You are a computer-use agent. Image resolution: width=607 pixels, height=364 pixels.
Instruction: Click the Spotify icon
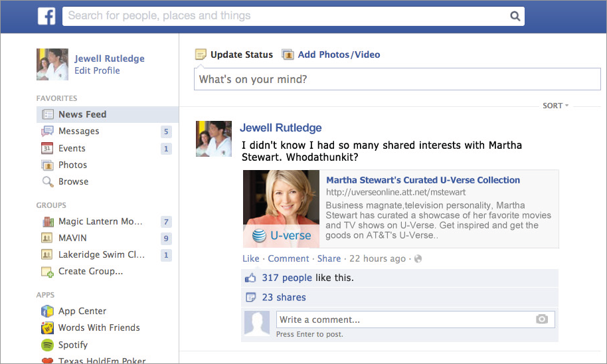(x=47, y=345)
